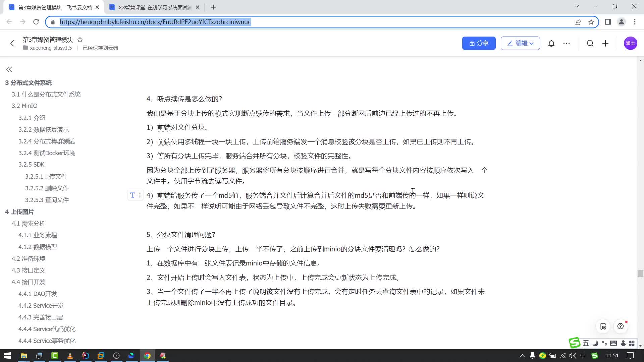The width and height of the screenshot is (644, 362).
Task: Reload the browser page
Action: click(x=36, y=22)
